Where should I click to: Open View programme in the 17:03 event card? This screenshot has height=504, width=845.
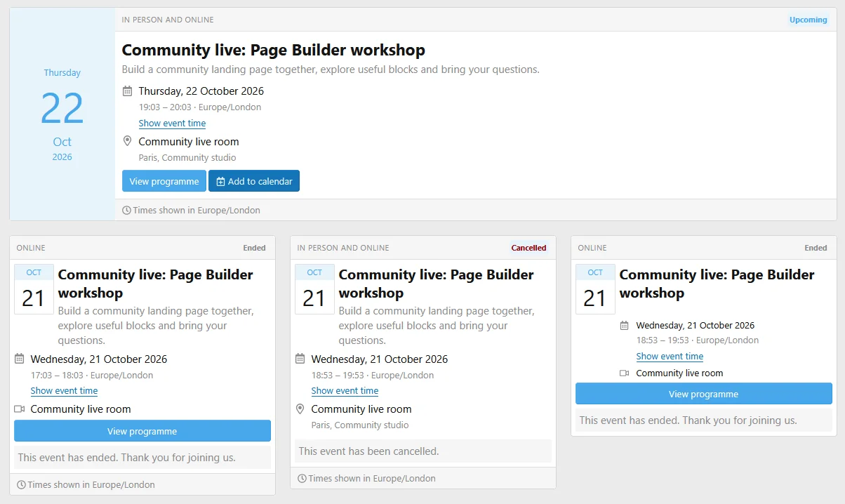pos(142,431)
